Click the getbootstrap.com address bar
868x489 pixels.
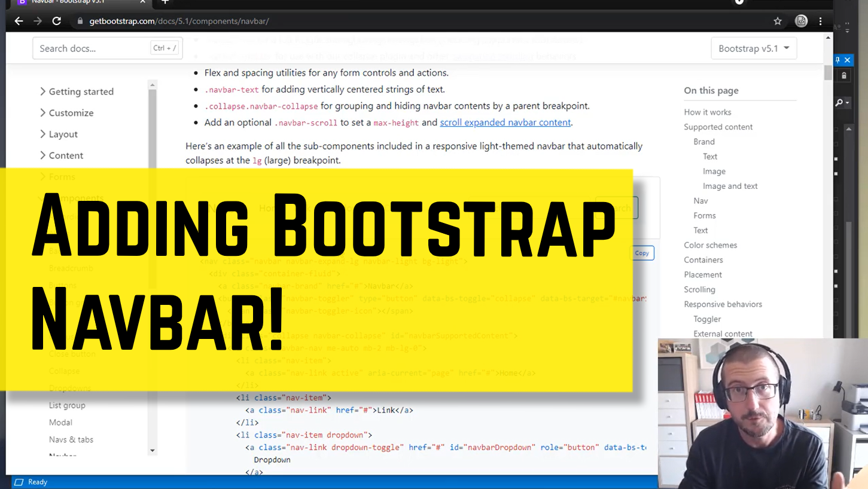(179, 21)
